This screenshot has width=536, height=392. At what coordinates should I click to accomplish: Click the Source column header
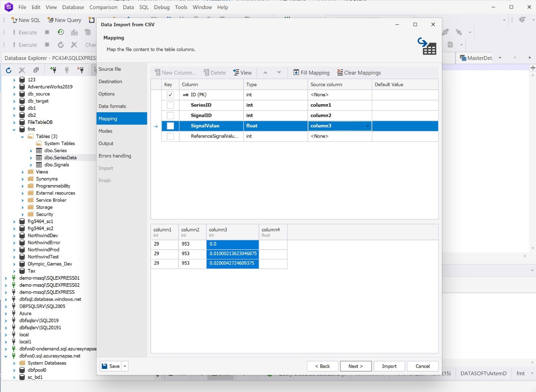(x=340, y=84)
